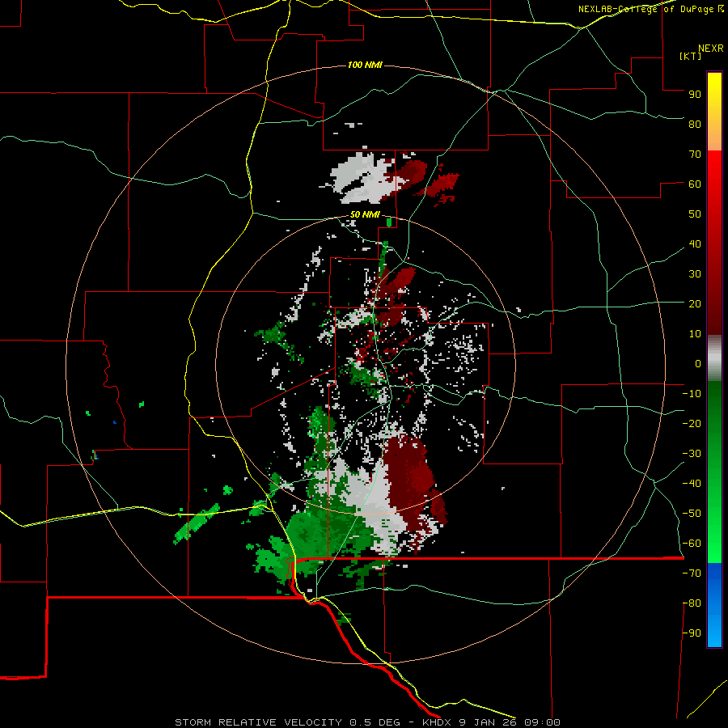728x728 pixels.
Task: Click the NEXR label above the color scale
Action: click(x=710, y=49)
